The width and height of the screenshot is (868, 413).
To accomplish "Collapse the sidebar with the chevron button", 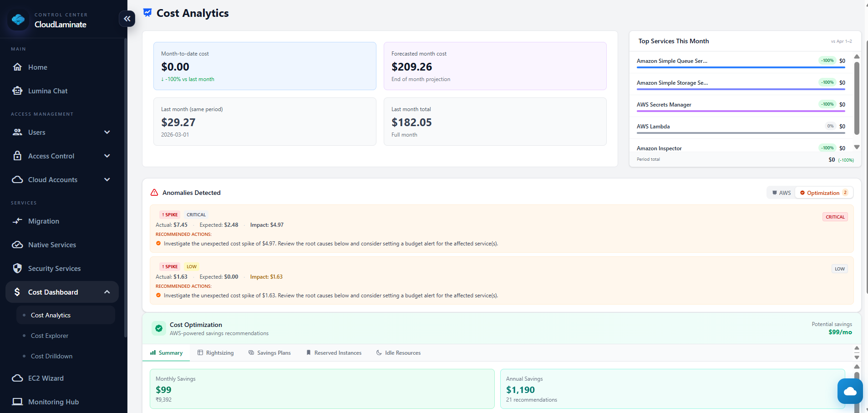I will tap(127, 19).
